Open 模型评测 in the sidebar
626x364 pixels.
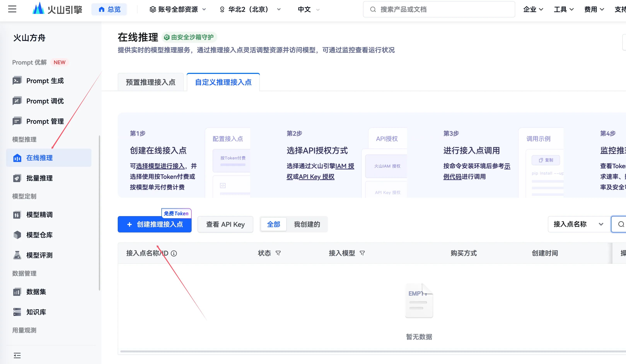click(49, 255)
